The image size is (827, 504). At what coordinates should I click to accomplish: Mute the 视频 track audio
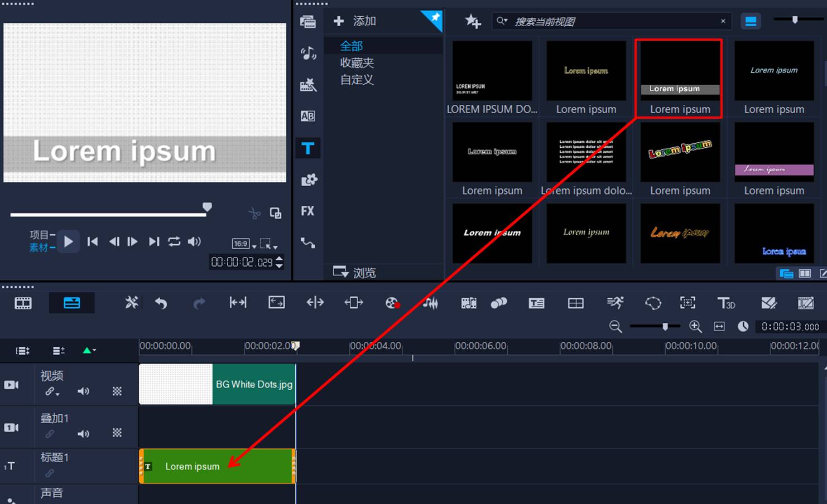(x=83, y=391)
